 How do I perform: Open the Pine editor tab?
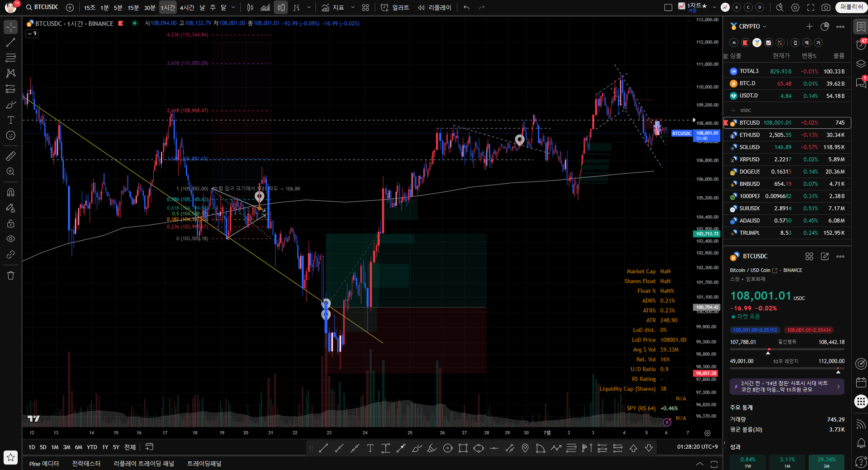[x=44, y=464]
